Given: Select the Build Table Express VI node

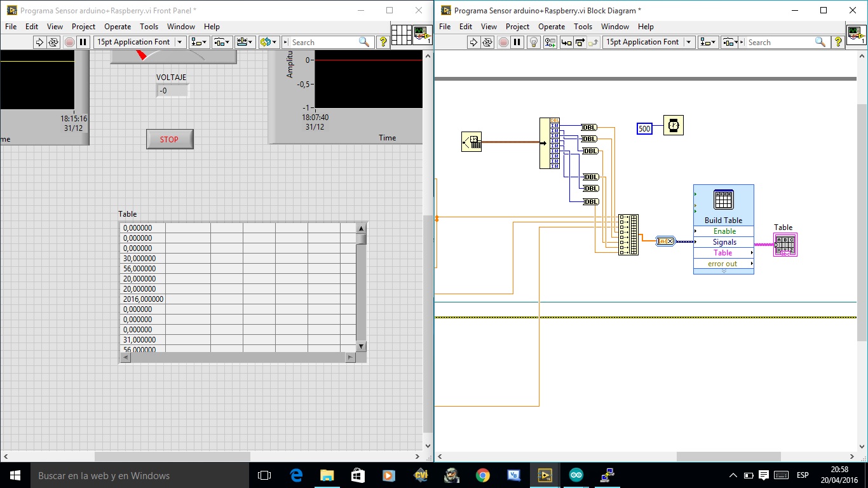Looking at the screenshot, I should tap(724, 203).
